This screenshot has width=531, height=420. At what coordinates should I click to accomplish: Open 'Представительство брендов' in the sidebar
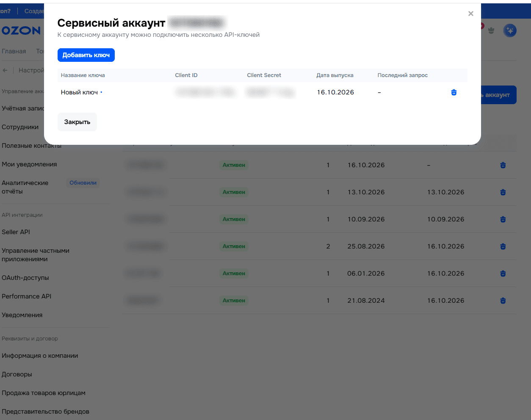coord(45,412)
